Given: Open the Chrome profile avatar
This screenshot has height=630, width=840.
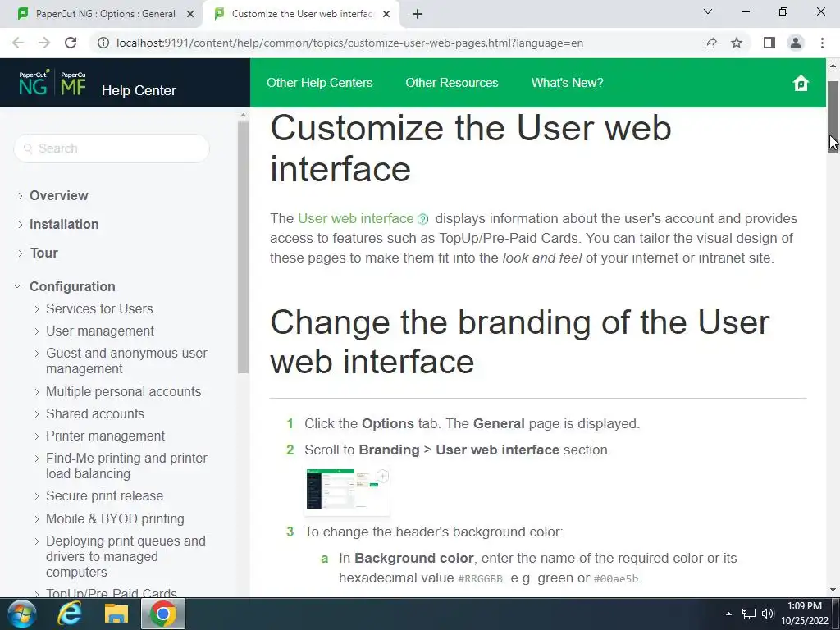Looking at the screenshot, I should 796,43.
